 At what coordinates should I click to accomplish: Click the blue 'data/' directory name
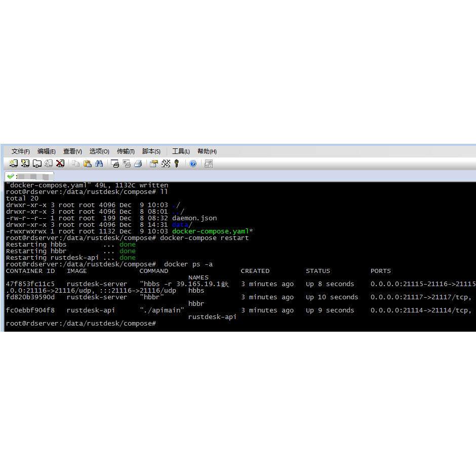(x=182, y=225)
